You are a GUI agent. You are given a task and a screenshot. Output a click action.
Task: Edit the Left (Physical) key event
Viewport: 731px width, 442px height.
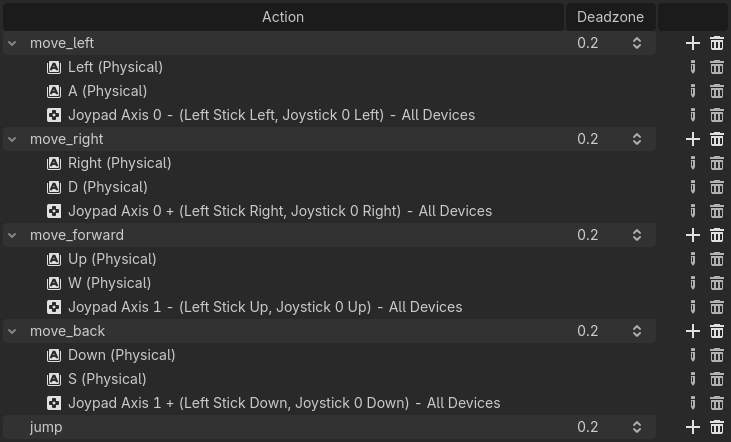point(693,67)
